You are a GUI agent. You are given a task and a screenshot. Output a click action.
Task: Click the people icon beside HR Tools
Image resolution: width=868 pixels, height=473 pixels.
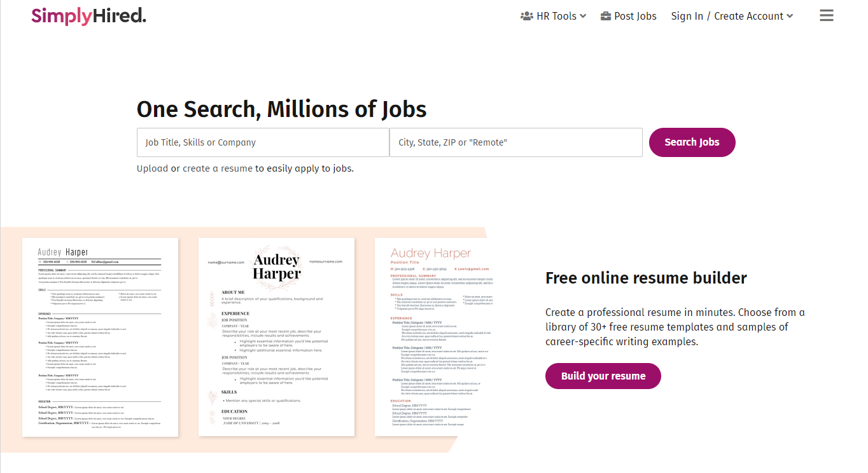pos(526,16)
